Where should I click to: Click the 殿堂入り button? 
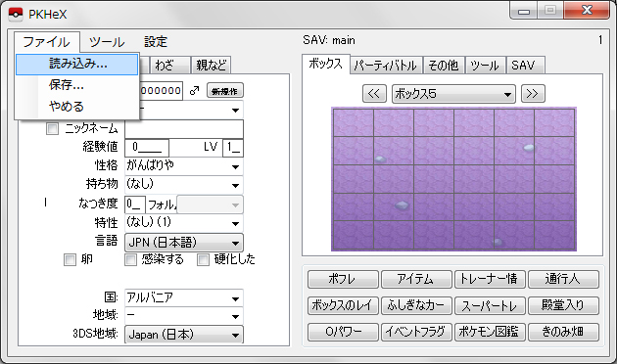click(563, 305)
